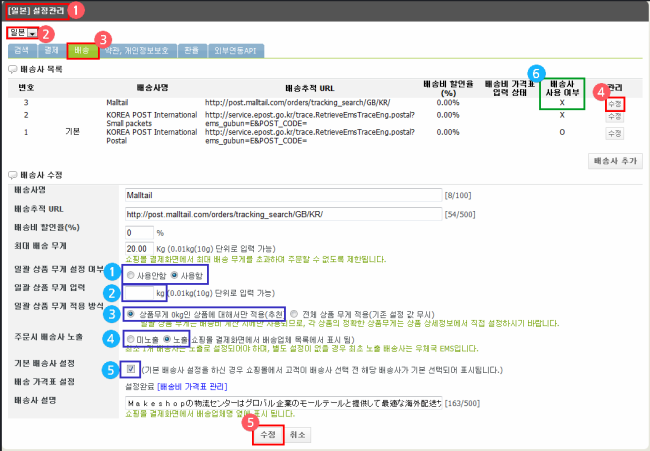Switch to the 검색 tab

tap(22, 50)
